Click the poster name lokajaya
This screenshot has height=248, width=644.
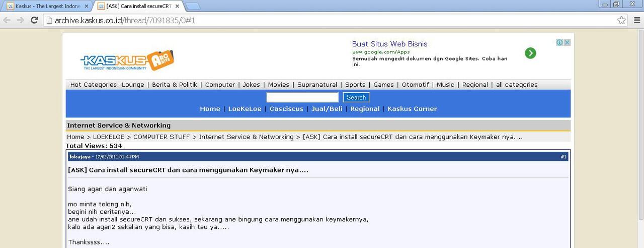(80, 157)
